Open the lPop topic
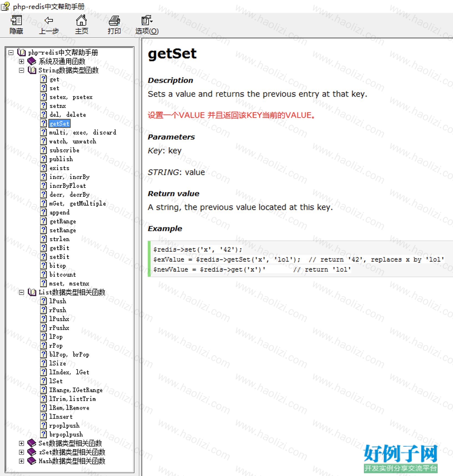 (x=56, y=337)
